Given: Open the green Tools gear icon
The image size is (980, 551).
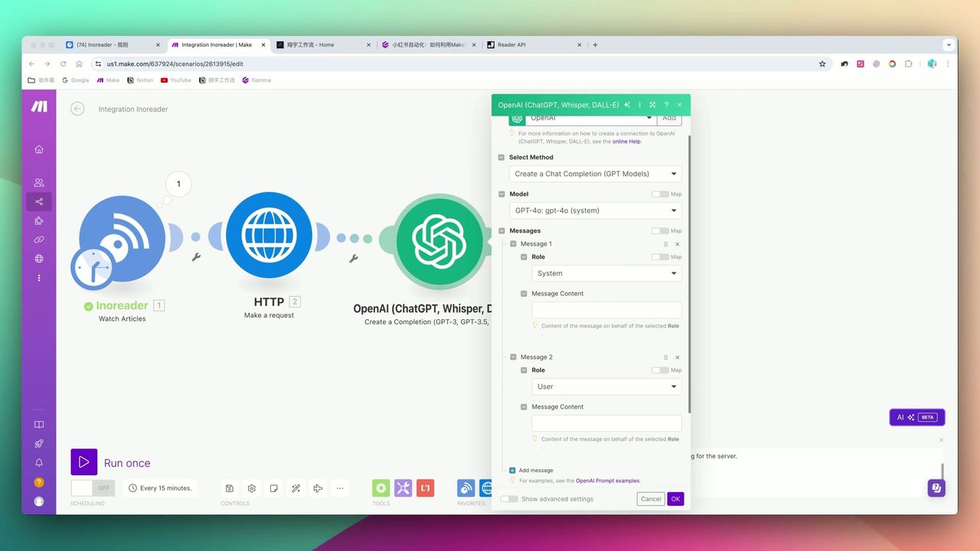Looking at the screenshot, I should (x=381, y=487).
